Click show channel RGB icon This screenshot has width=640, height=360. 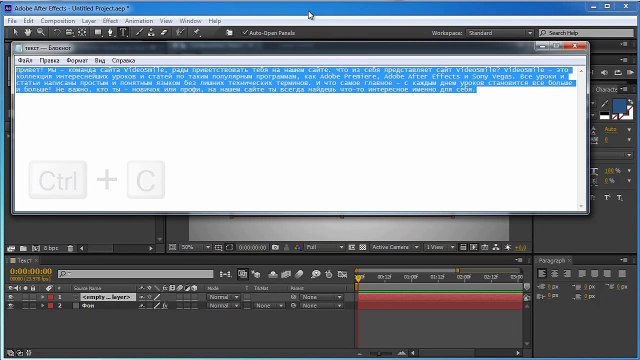click(x=298, y=247)
